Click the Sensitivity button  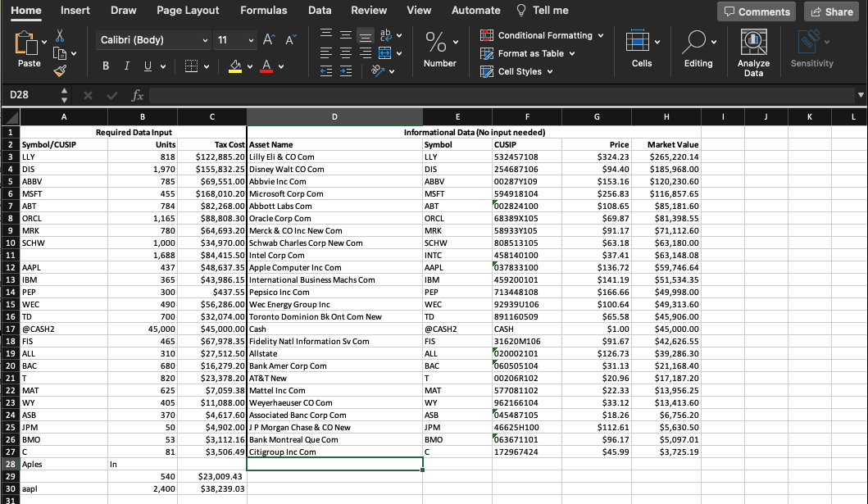tap(811, 48)
